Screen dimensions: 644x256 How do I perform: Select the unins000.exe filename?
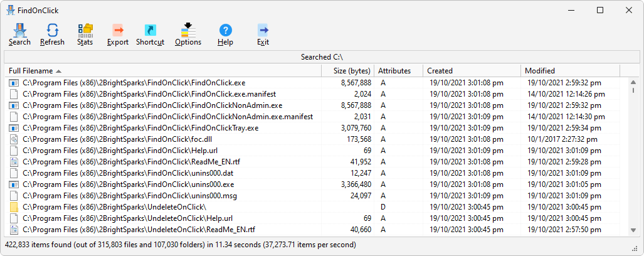[128, 184]
